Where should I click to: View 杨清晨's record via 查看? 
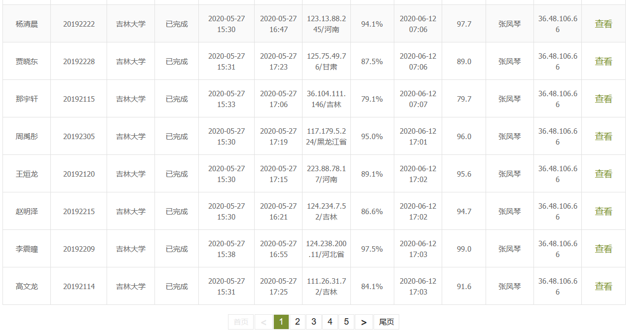point(603,24)
